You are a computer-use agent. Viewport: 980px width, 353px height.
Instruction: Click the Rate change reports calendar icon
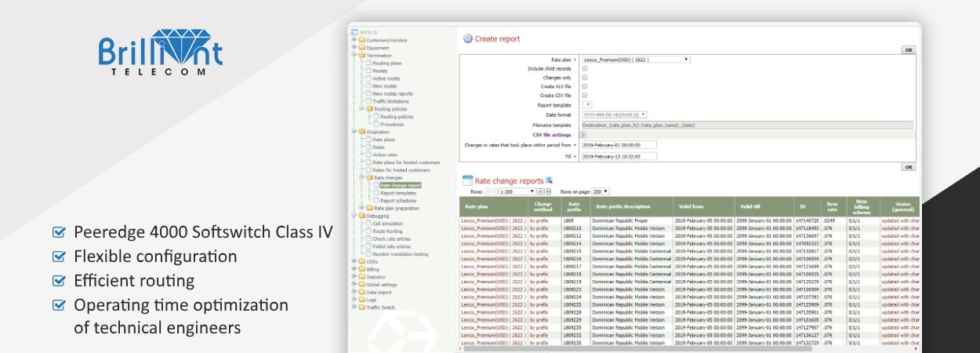pos(468,180)
